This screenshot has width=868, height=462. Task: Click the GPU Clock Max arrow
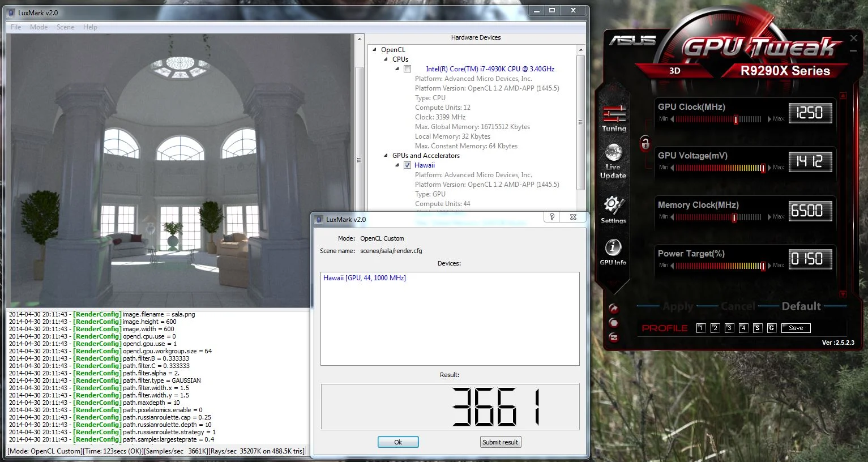coord(769,119)
